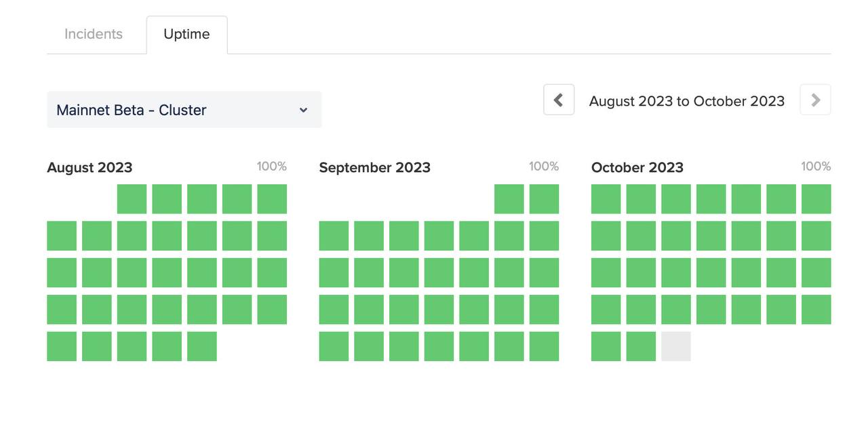The image size is (868, 433).
Task: Click the right arrow for next months
Action: [x=815, y=100]
